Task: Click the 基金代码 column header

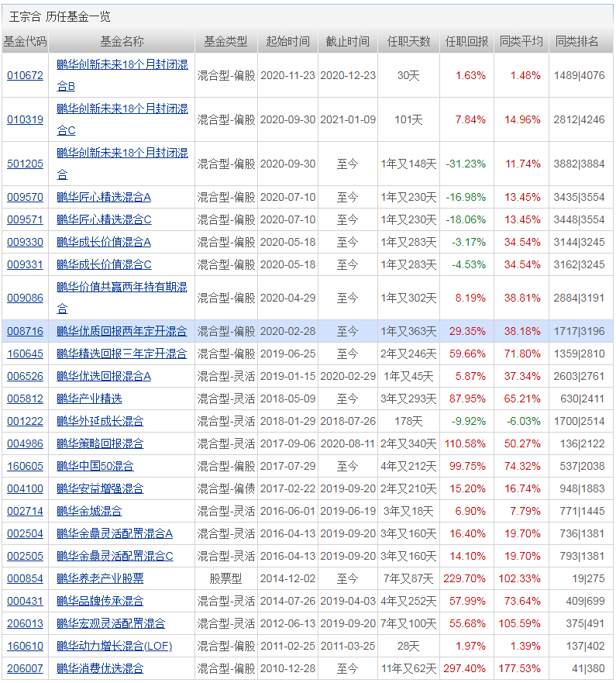Action: tap(25, 42)
